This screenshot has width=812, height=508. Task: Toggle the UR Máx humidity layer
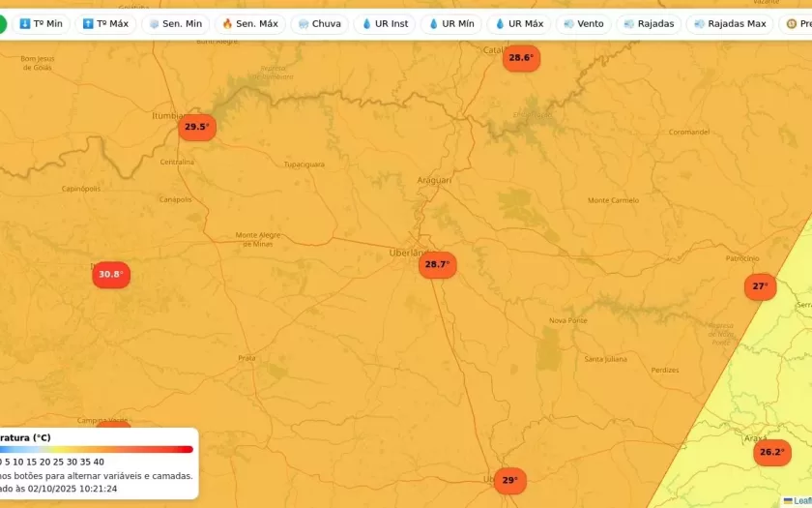point(519,23)
